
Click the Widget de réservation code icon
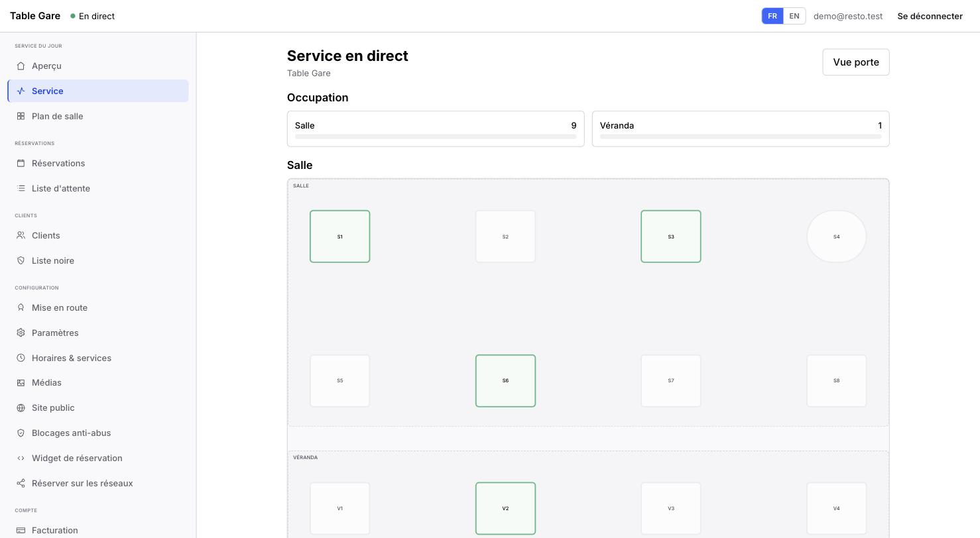(x=21, y=458)
